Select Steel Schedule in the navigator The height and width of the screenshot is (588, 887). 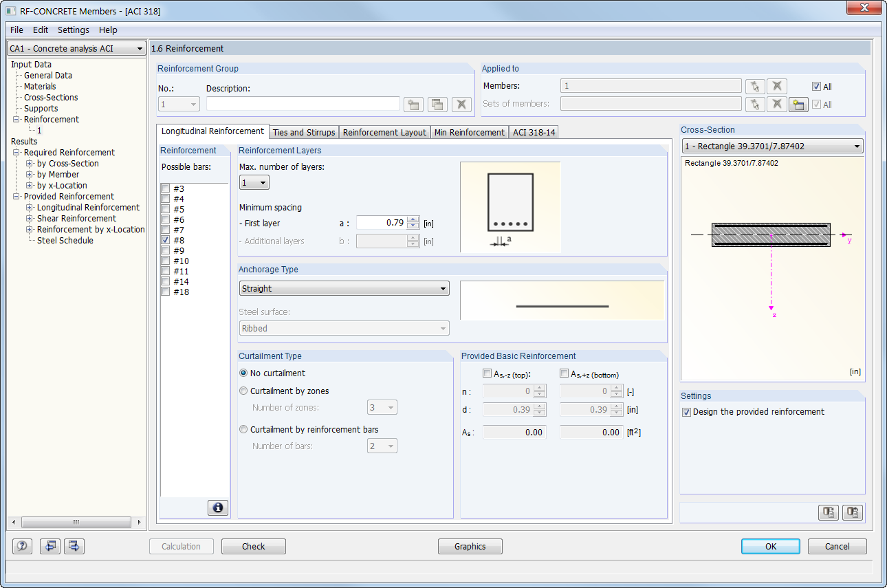tap(65, 241)
